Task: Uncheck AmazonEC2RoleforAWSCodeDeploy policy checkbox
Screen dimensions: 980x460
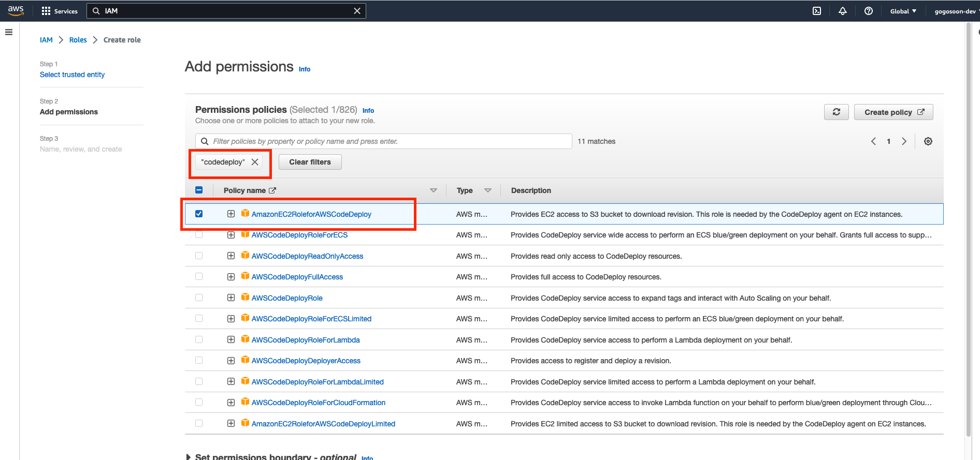Action: pyautogui.click(x=199, y=214)
